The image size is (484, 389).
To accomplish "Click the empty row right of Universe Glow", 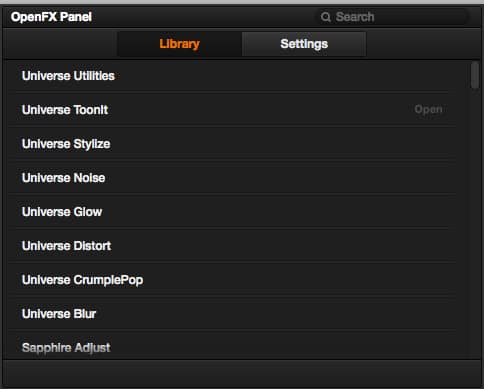I will (277, 212).
